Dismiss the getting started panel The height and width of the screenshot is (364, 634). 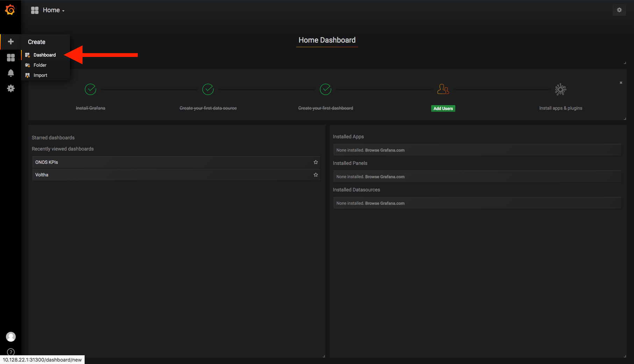coord(621,83)
